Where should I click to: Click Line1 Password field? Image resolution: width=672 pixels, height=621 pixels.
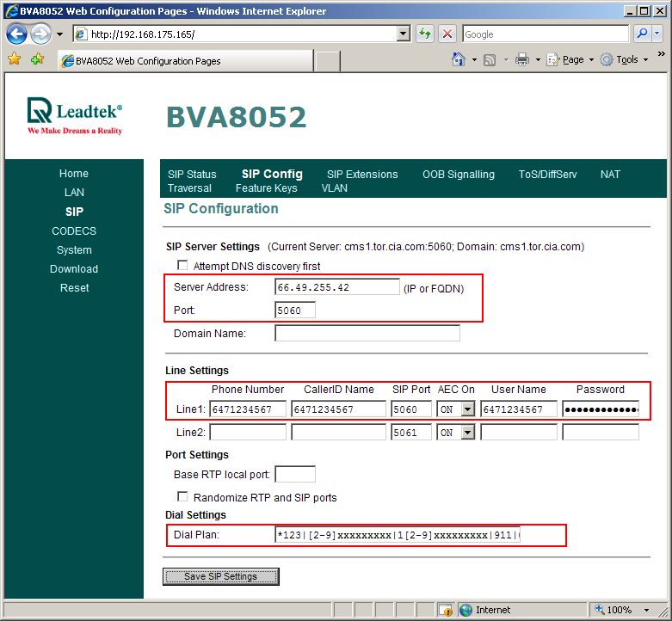[x=601, y=409]
